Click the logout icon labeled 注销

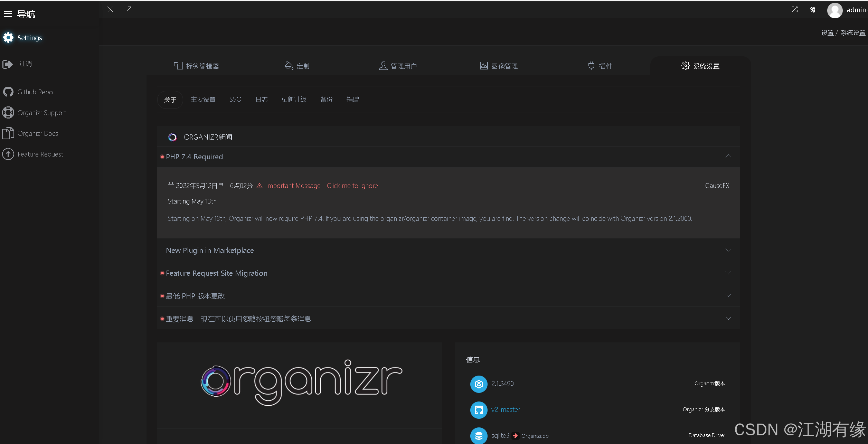pyautogui.click(x=8, y=64)
